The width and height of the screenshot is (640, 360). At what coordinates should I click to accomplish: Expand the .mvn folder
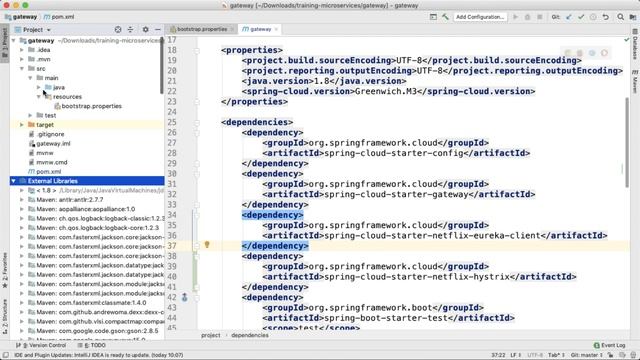click(x=22, y=59)
